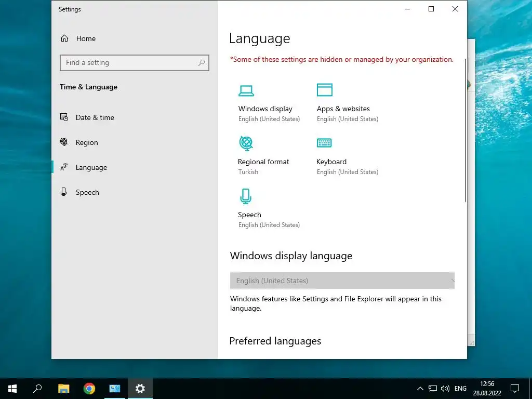This screenshot has height=399, width=532.
Task: Open Windows display tile label
Action: [265, 109]
